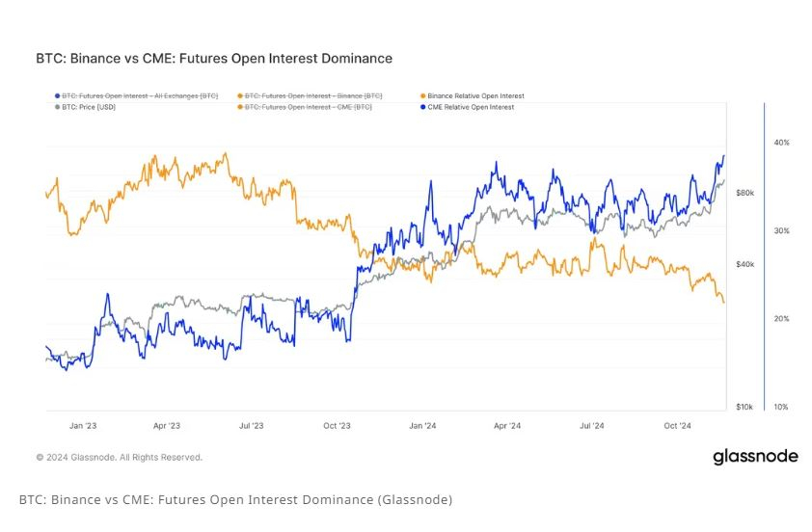Click the Glassnode copyright notice text
This screenshot has width=812, height=532.
[120, 457]
